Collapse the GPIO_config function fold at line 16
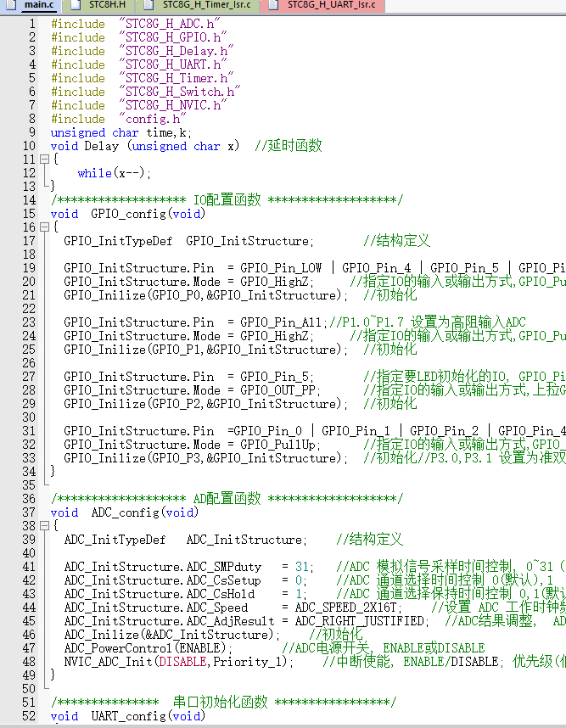The height and width of the screenshot is (728, 566). 45,227
